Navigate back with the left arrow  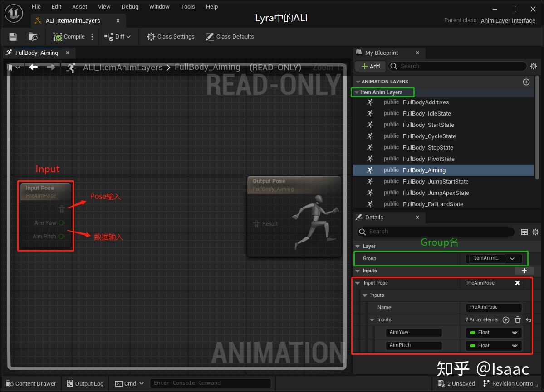[33, 67]
